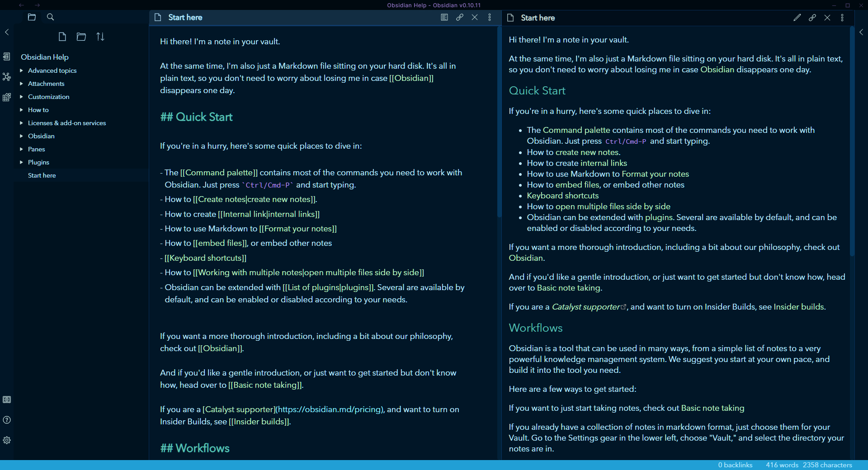Open Help using the question mark icon
868x470 pixels.
click(7, 420)
